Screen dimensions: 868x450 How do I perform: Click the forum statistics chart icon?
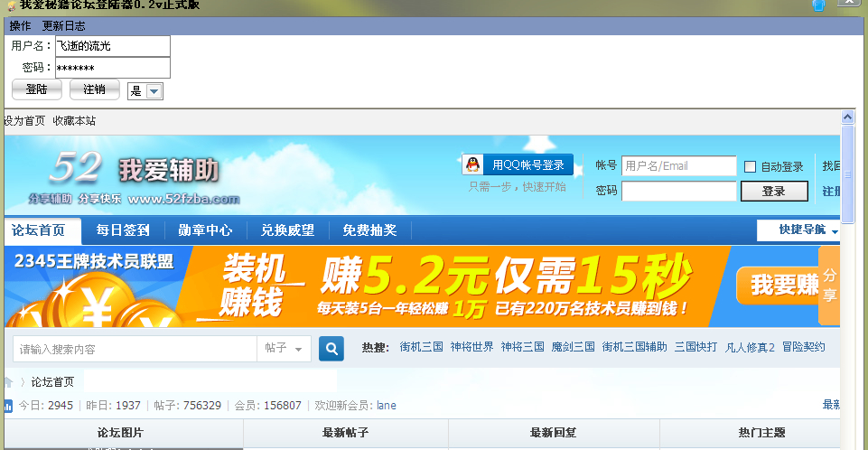(x=8, y=406)
